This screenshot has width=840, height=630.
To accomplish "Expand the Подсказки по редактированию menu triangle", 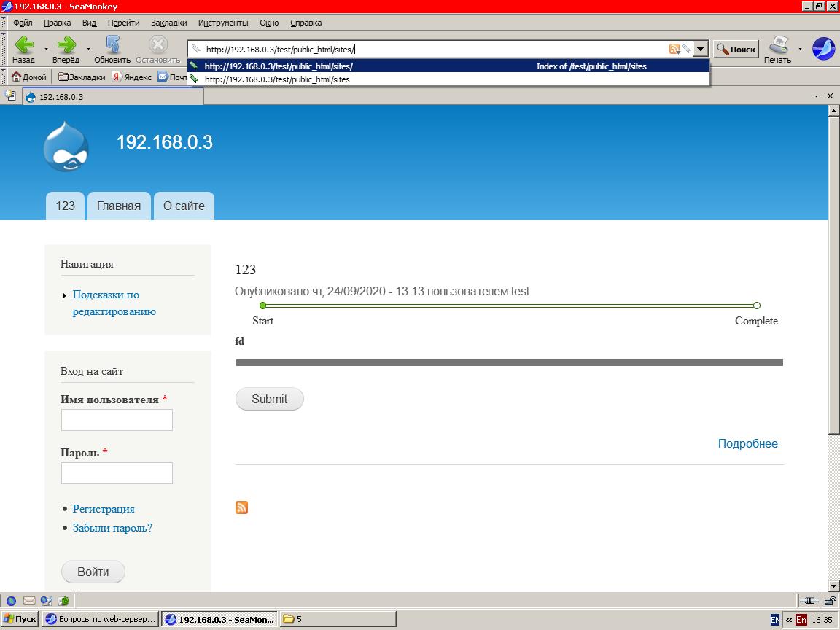I will (64, 295).
